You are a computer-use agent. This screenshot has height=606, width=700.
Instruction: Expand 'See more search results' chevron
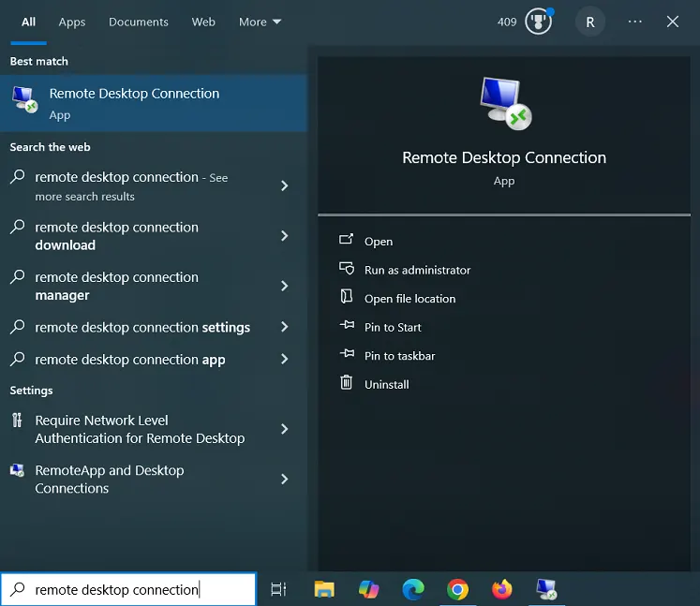point(284,185)
